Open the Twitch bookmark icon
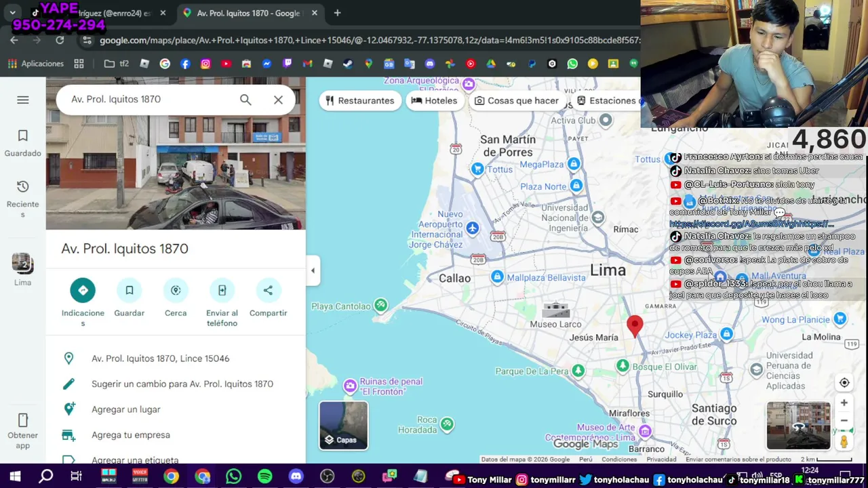 point(287,64)
